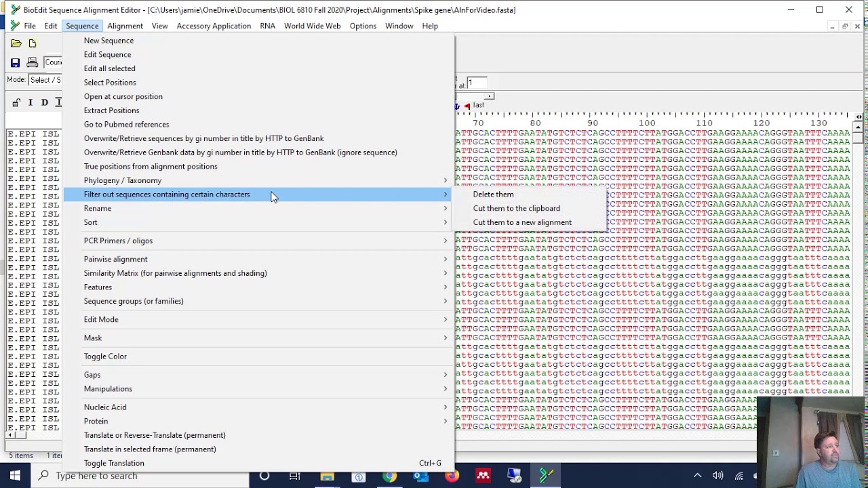The width and height of the screenshot is (868, 488).
Task: Choose New Sequence menu entry
Action: (x=258, y=41)
